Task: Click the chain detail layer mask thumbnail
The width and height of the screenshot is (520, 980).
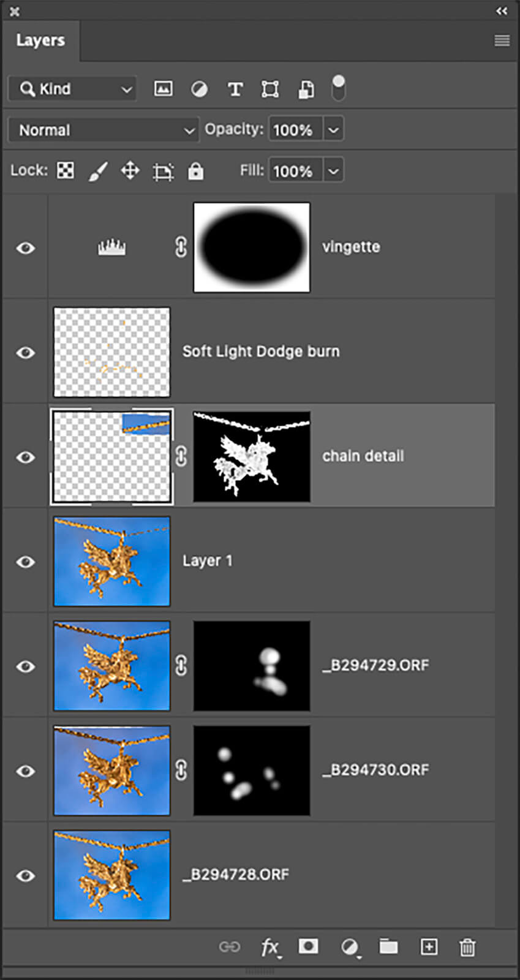Action: [x=252, y=456]
